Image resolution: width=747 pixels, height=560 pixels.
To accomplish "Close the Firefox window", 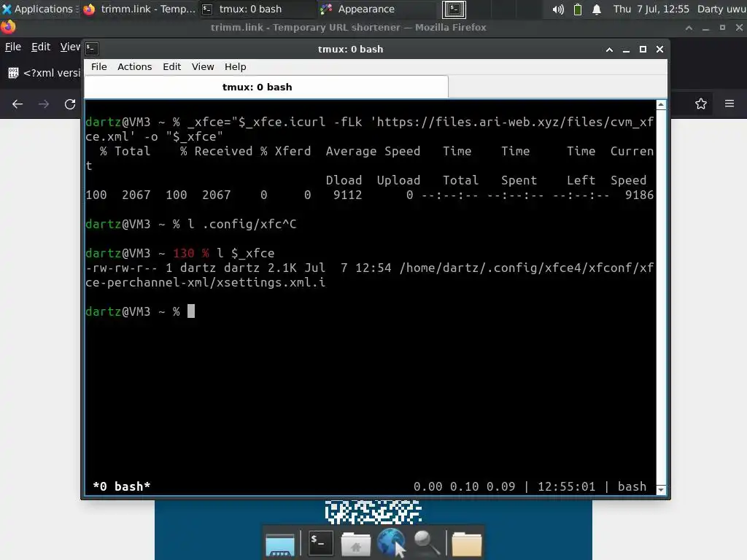I will pos(739,28).
